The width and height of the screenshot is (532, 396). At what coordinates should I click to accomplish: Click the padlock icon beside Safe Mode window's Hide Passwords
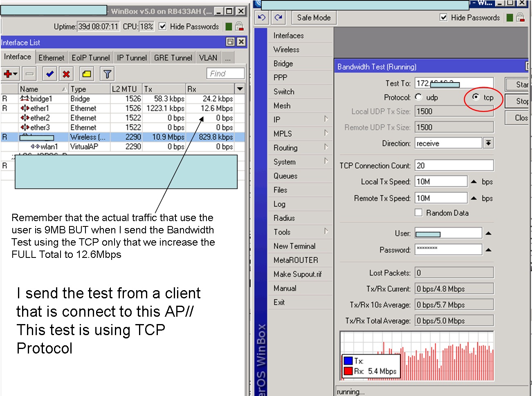click(520, 17)
